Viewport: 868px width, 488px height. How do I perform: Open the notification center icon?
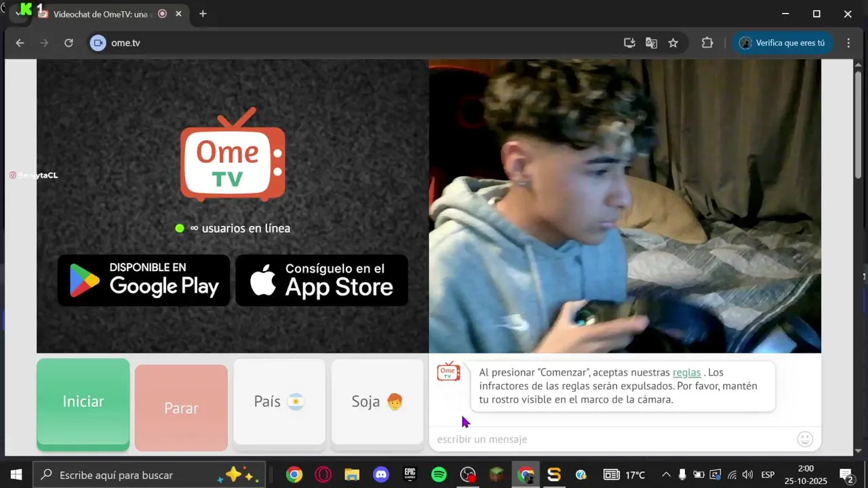point(846,475)
